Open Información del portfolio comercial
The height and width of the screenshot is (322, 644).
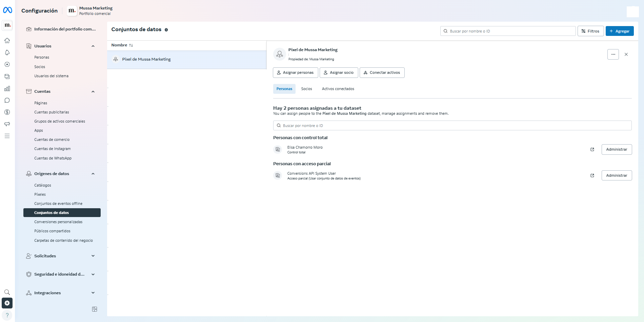pyautogui.click(x=65, y=29)
